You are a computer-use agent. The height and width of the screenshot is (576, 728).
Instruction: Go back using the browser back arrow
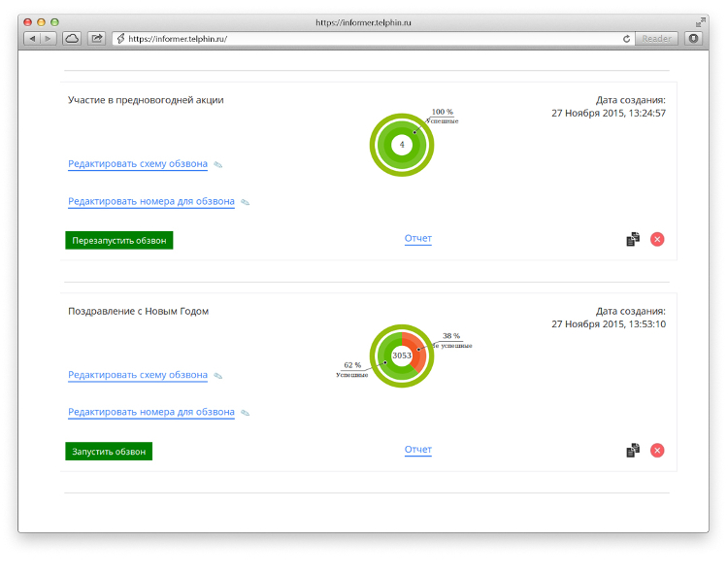click(x=32, y=39)
